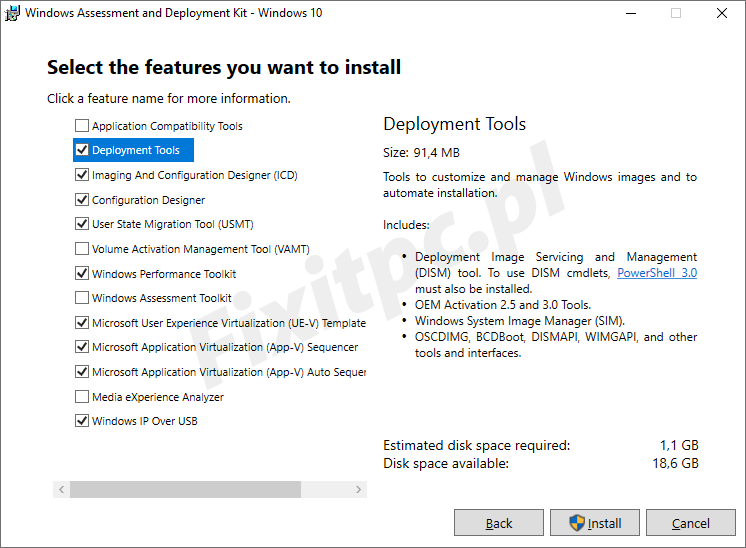
Task: Select Microsoft User Experience Virtualization (UE-V) Template name
Action: [229, 323]
